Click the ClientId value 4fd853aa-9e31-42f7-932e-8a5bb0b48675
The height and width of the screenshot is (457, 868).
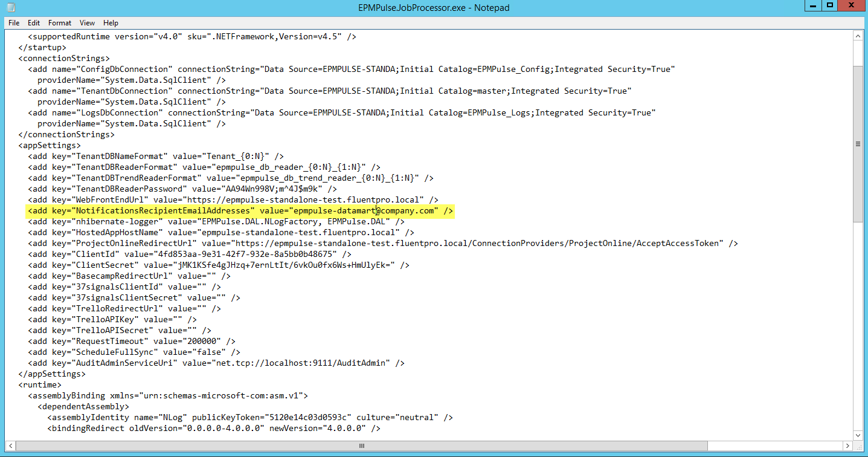[245, 254]
